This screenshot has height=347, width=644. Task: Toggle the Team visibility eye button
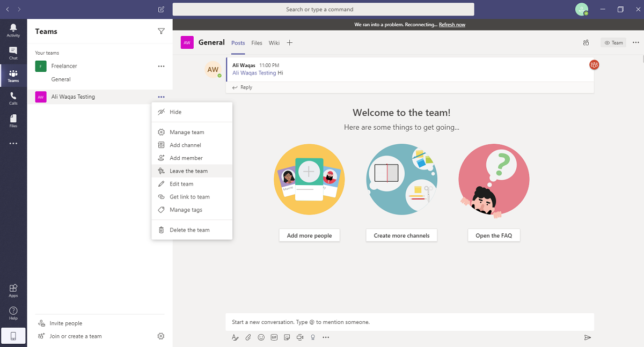point(614,43)
